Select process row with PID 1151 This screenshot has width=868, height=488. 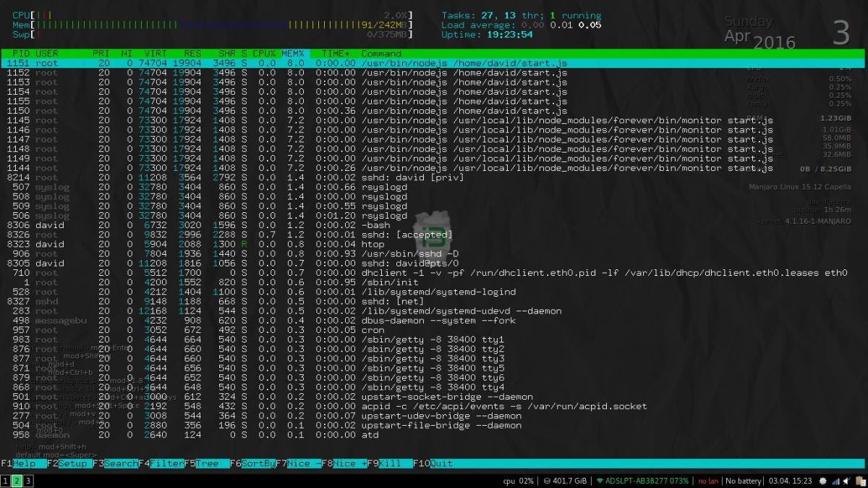coord(434,63)
